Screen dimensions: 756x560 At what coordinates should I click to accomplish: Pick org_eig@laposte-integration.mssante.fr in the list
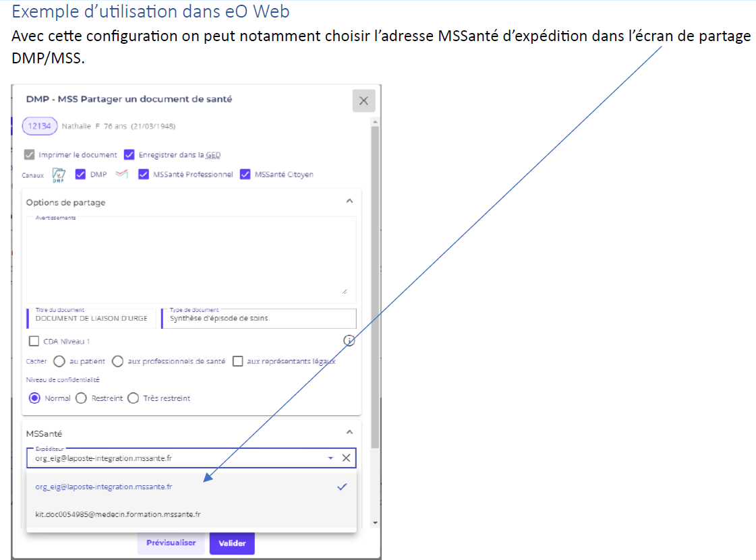click(x=104, y=487)
